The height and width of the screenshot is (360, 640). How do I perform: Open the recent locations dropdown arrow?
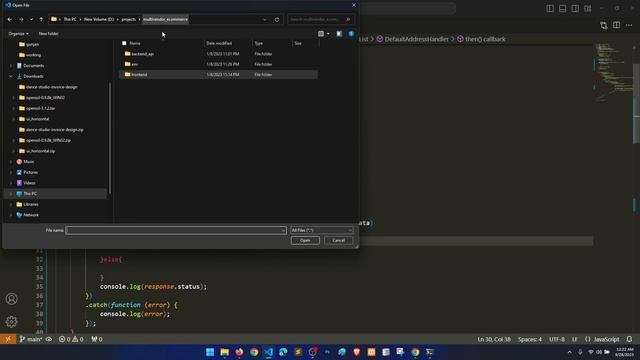[x=31, y=19]
